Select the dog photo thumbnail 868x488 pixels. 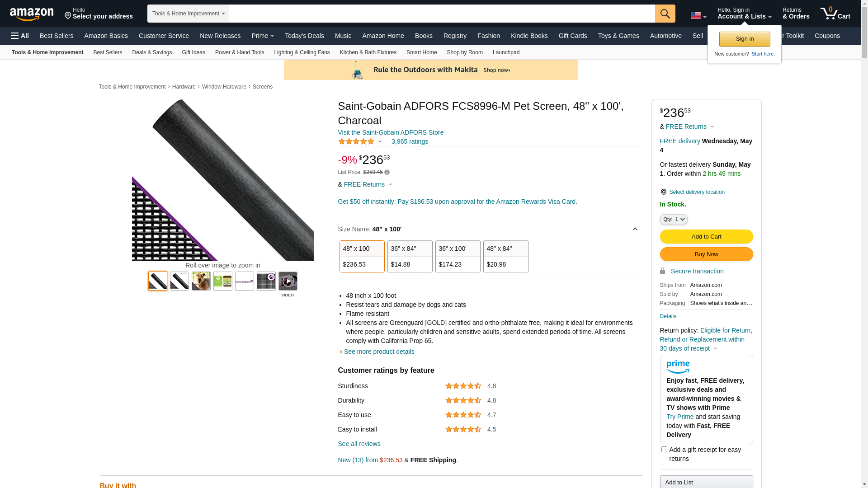click(x=201, y=281)
